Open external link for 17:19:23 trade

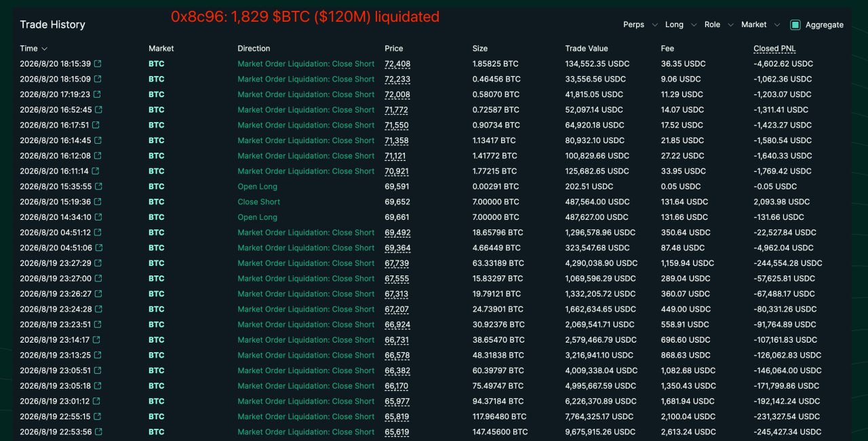(97, 94)
